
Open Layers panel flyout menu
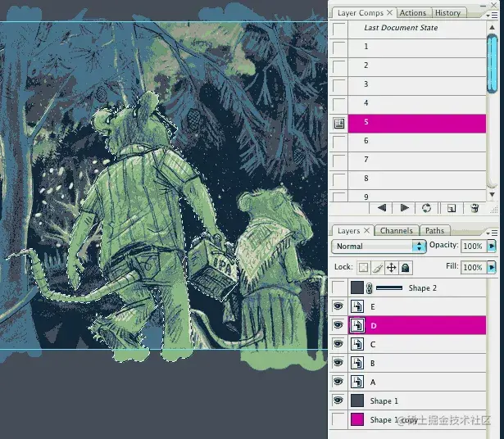pyautogui.click(x=492, y=233)
